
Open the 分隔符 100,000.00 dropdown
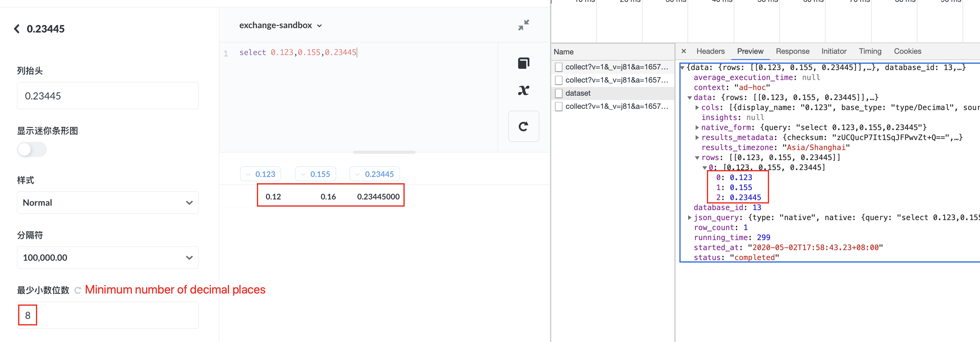pos(108,258)
